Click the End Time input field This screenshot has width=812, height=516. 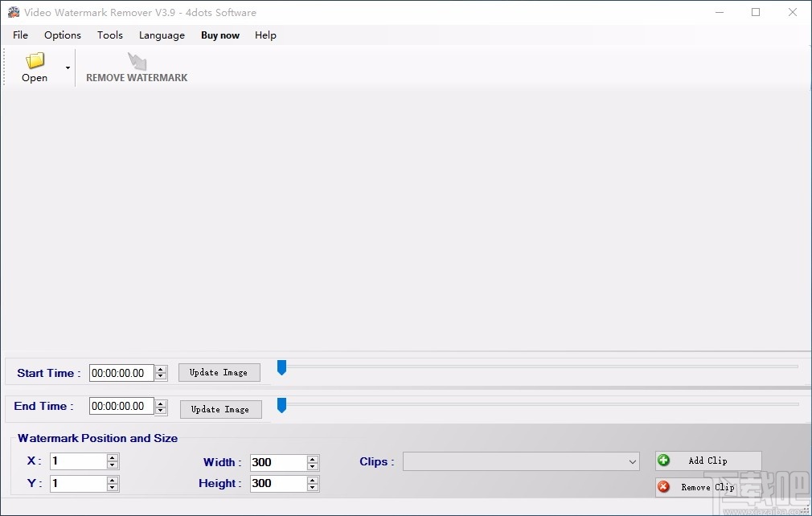[121, 406]
